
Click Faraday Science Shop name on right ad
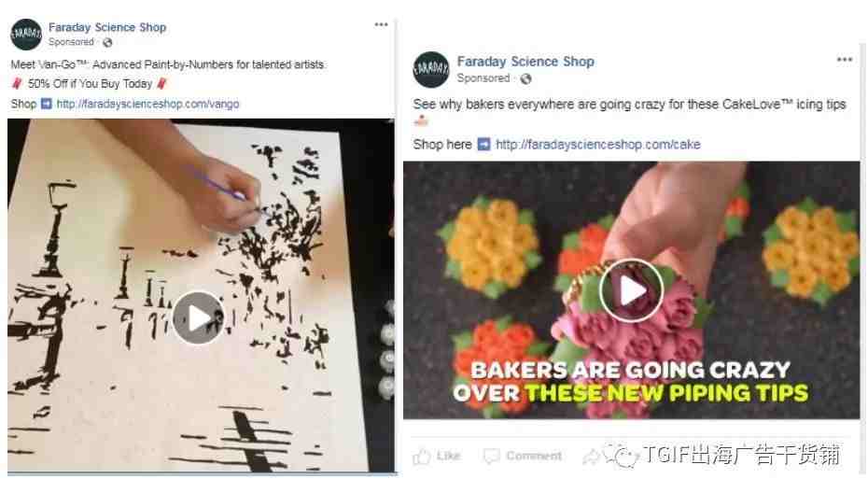tap(525, 62)
